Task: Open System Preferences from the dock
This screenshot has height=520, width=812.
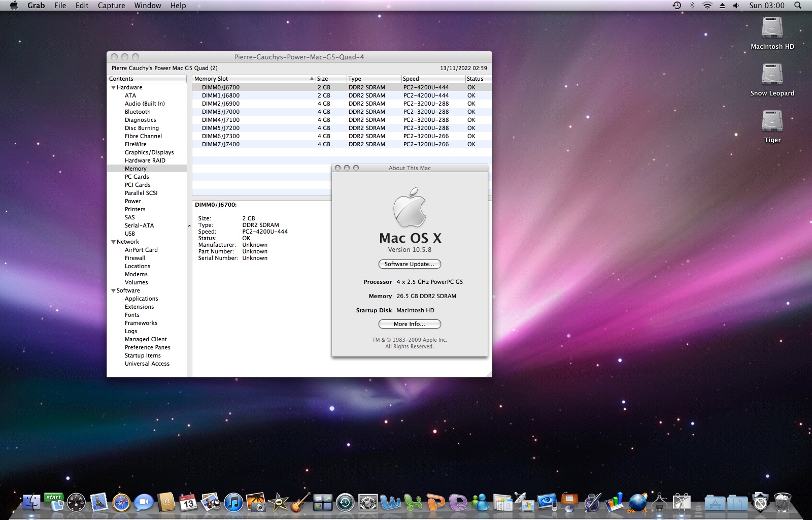Action: (367, 503)
